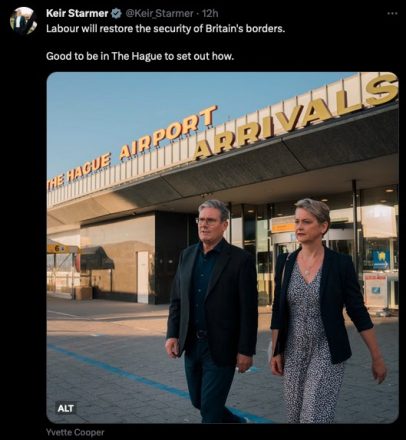Viewport: 406px width, 440px height.
Task: Click the blue verified badge icon
Action: (x=116, y=13)
